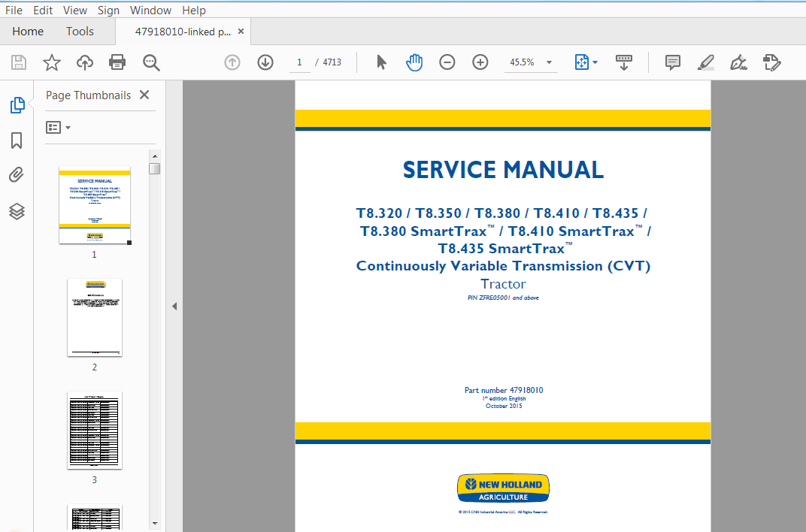Print the document with printer icon

(x=117, y=62)
